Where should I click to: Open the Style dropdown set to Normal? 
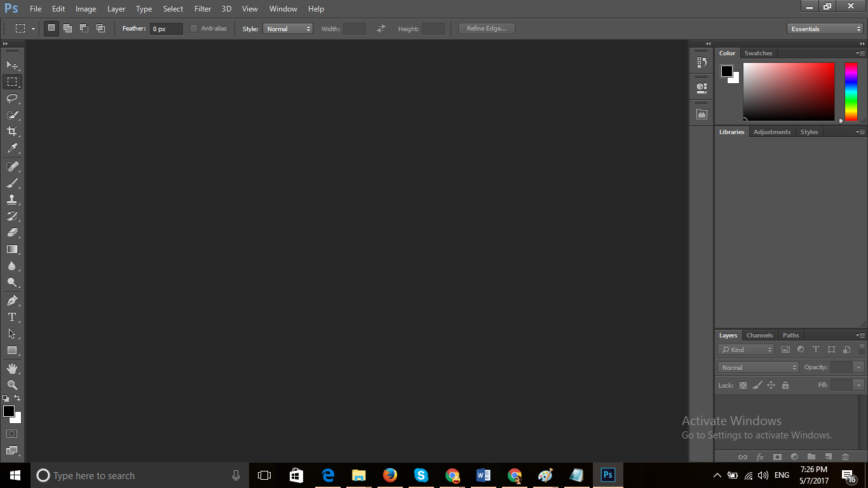coord(288,29)
